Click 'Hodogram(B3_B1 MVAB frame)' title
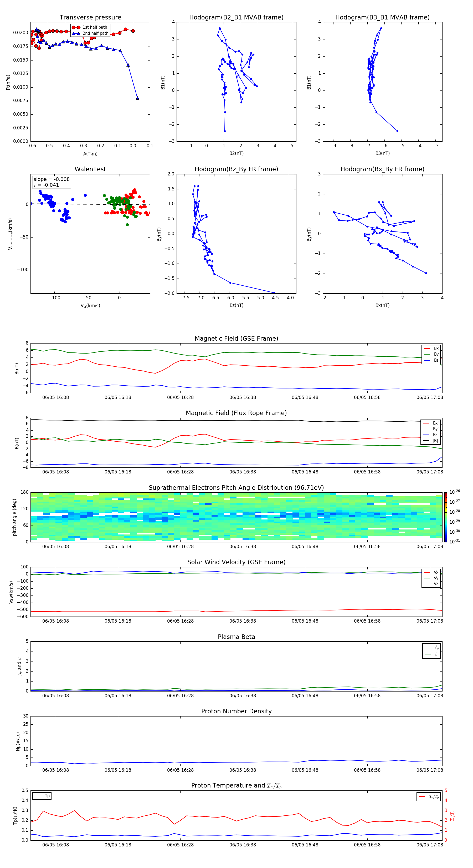 pyautogui.click(x=382, y=18)
